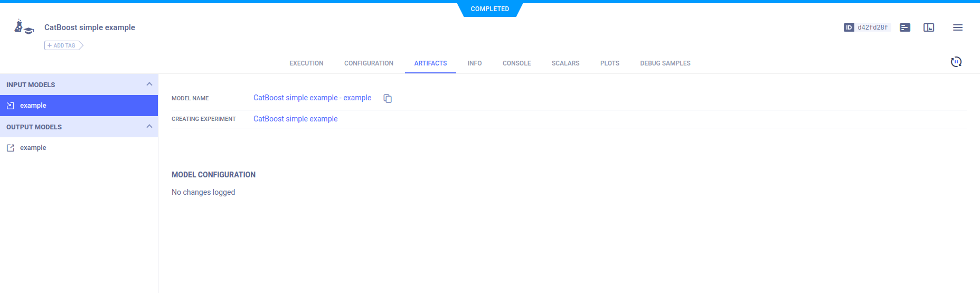
Task: Go to the Scalars tab
Action: tap(565, 63)
